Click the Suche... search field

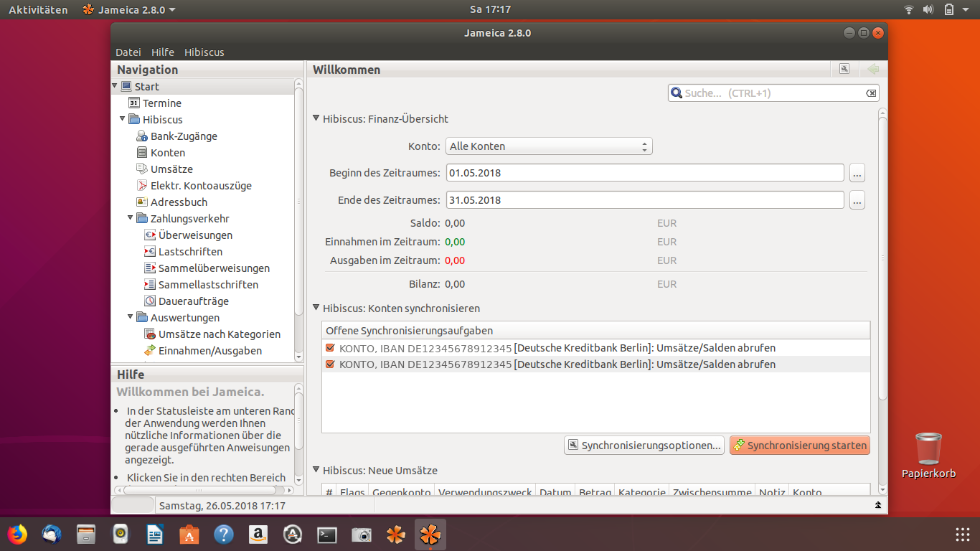pyautogui.click(x=773, y=93)
